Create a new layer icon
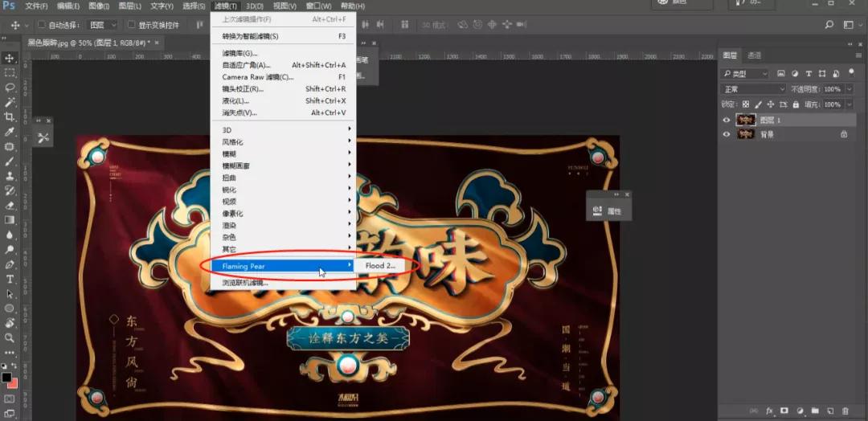 coord(829,411)
